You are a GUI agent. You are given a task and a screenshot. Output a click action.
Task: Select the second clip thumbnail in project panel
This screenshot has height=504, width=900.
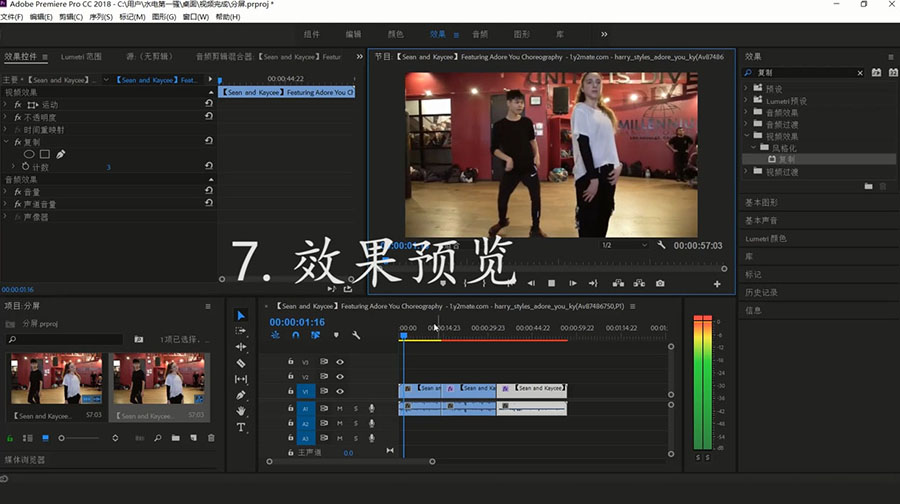[x=158, y=378]
